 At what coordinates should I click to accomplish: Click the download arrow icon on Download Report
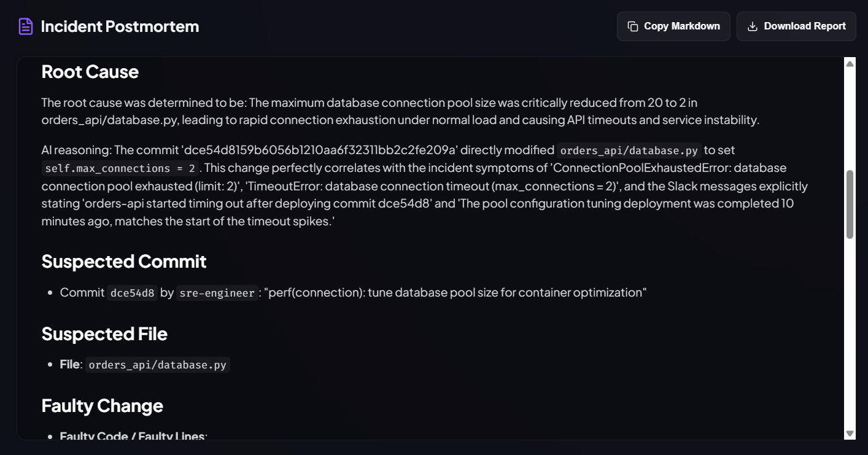click(752, 26)
